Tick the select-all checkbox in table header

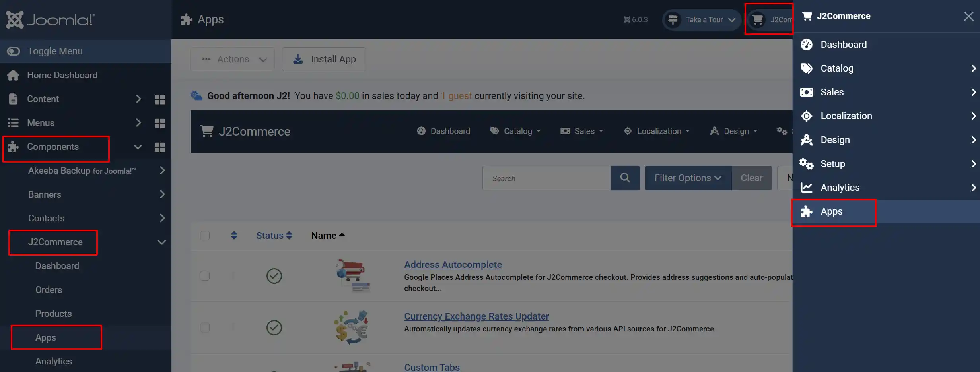pos(205,236)
